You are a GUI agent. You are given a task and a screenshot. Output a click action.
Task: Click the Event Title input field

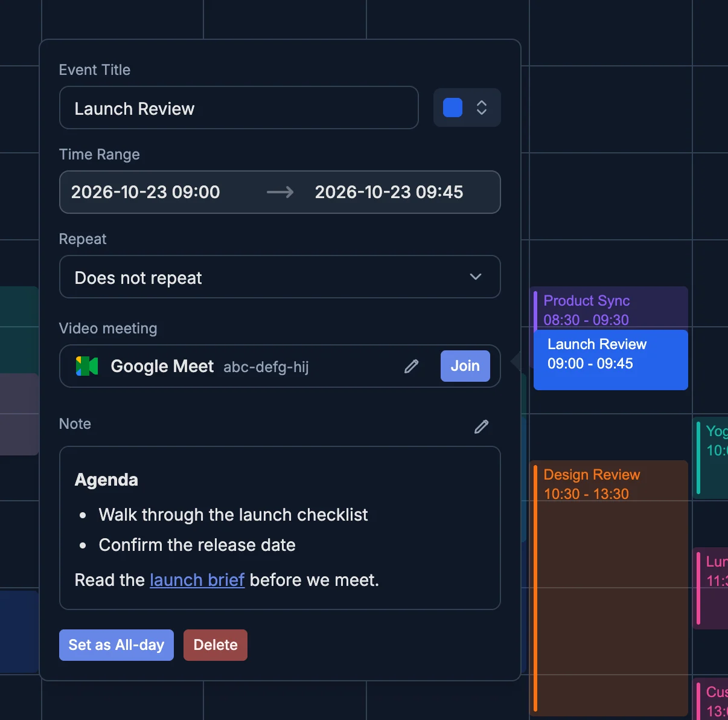[x=239, y=108]
